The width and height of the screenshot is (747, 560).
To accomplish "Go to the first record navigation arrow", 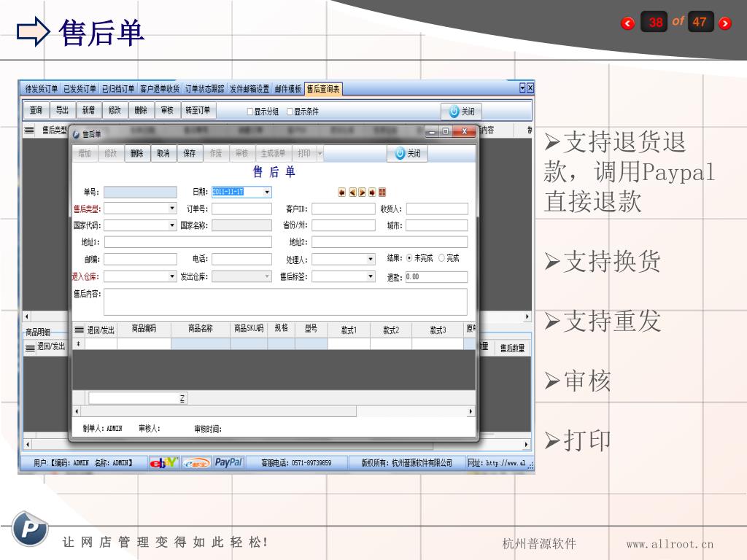I will (341, 192).
